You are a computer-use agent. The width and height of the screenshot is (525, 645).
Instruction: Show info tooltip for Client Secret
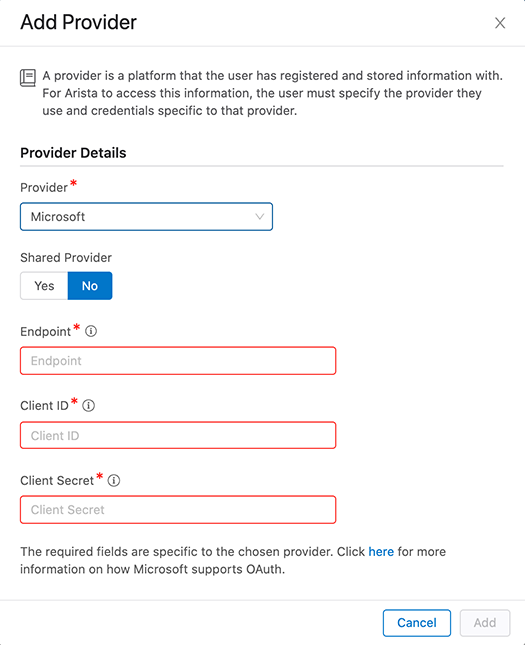(x=114, y=480)
